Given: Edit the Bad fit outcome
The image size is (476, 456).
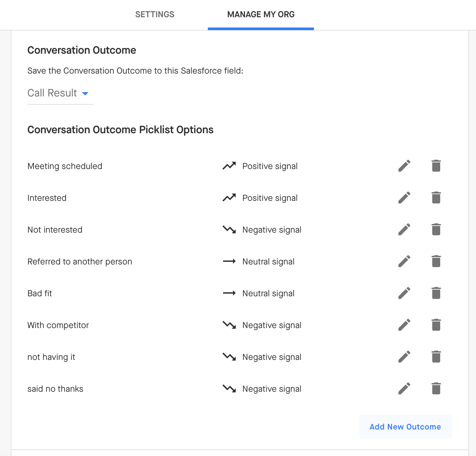Looking at the screenshot, I should 404,293.
